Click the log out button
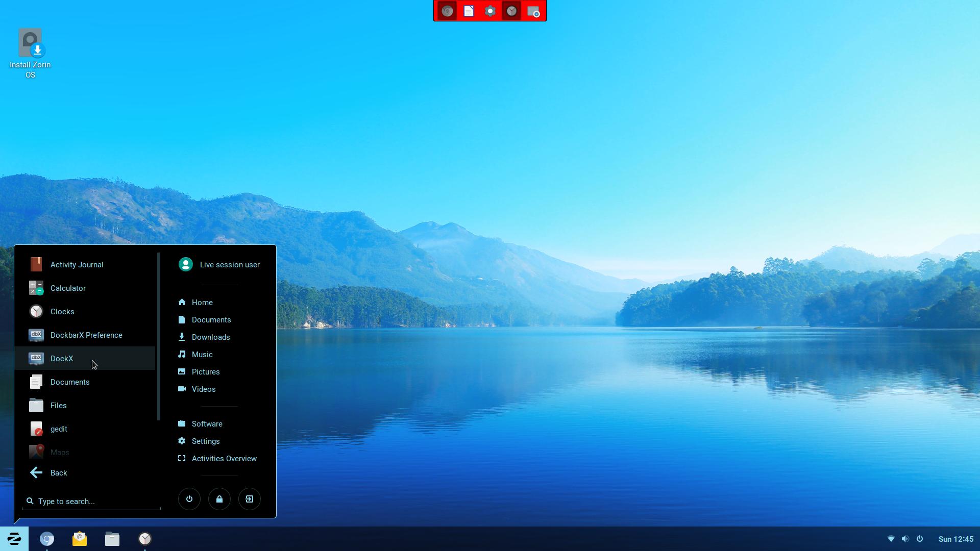 pos(250,499)
